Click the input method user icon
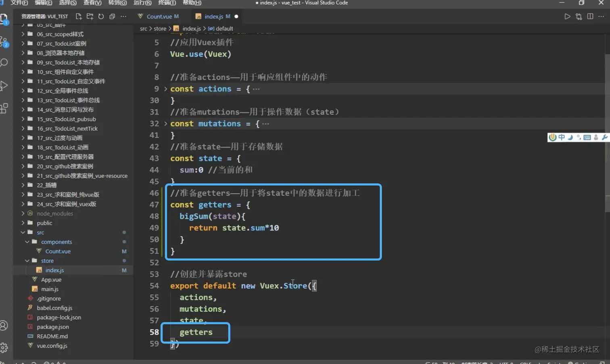Screen dimensions: 610x364 (596, 137)
